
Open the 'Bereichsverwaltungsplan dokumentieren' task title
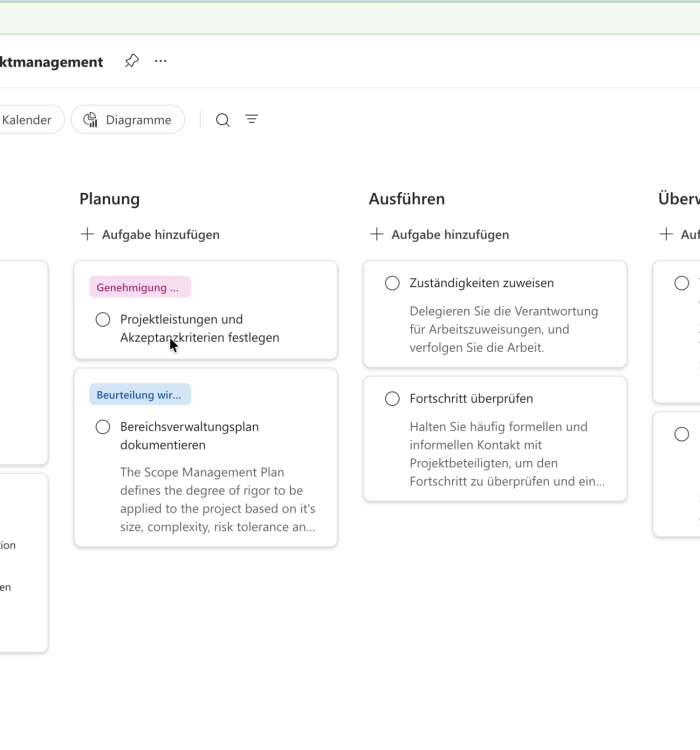[189, 436]
